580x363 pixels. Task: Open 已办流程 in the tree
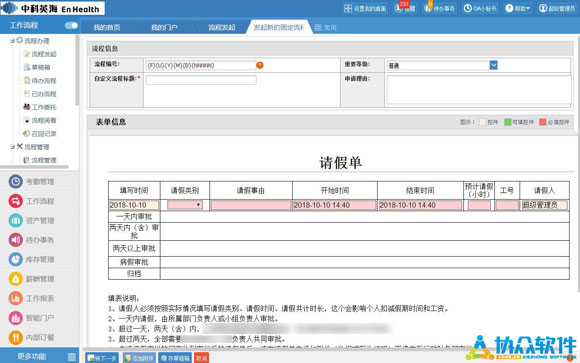click(x=40, y=94)
